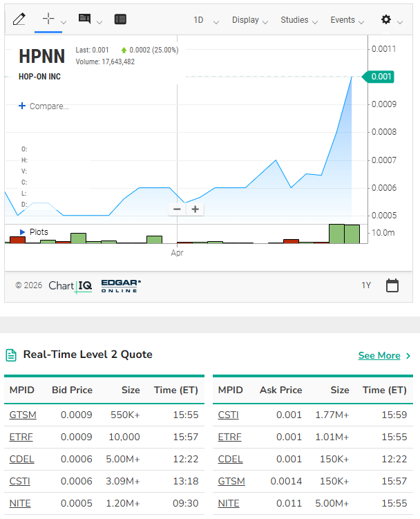The width and height of the screenshot is (420, 519).
Task: Click the HPNN ticker symbol
Action: tap(42, 56)
